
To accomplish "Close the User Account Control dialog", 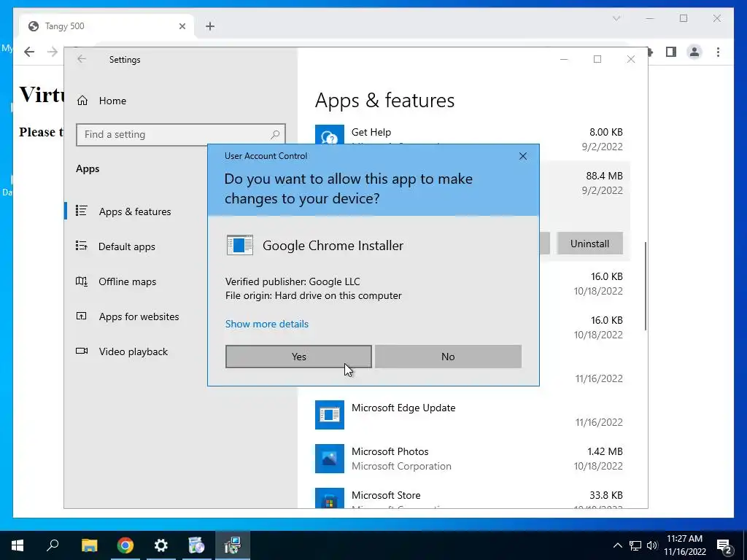I will click(522, 156).
